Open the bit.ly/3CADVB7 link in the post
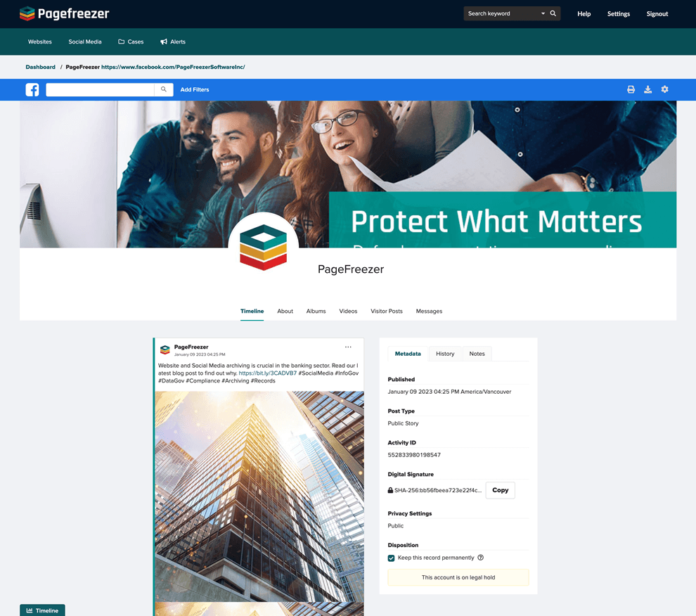The height and width of the screenshot is (616, 696). 268,373
